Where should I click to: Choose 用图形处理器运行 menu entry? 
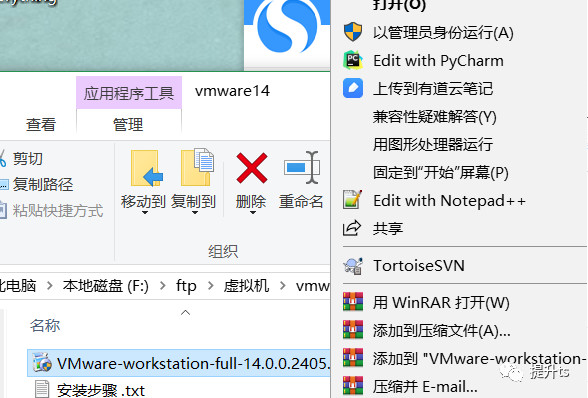[x=433, y=144]
